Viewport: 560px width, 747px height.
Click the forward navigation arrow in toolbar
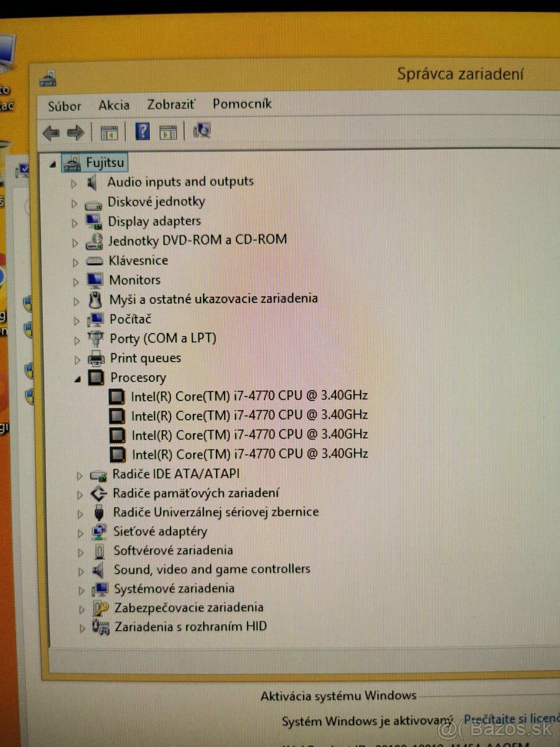(x=76, y=132)
